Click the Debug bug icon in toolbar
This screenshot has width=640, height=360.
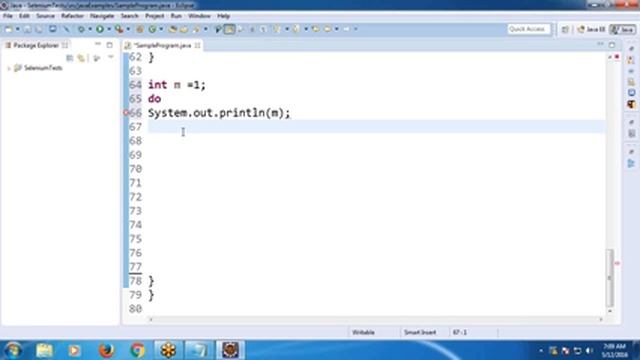click(x=81, y=29)
